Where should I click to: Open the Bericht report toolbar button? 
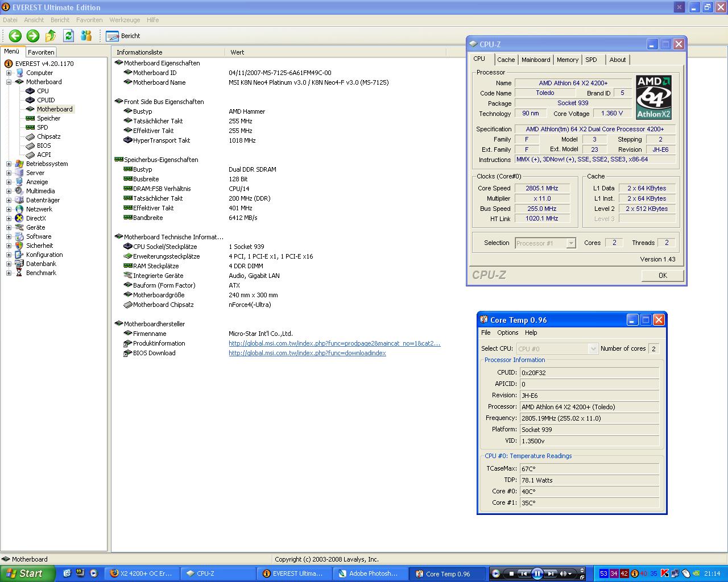point(123,36)
